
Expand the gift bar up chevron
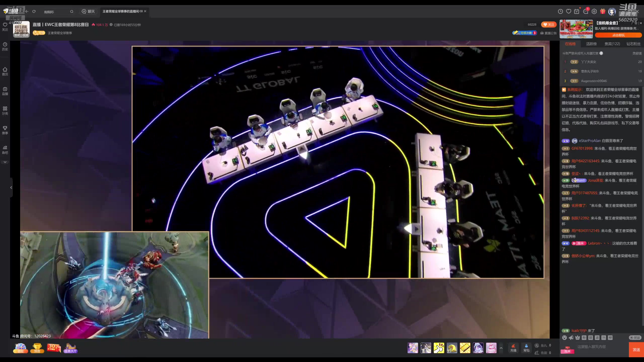501,348
